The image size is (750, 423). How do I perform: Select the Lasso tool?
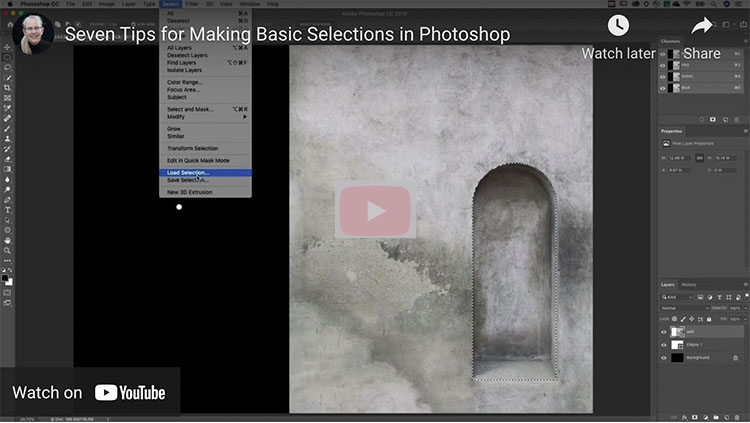pos(7,67)
